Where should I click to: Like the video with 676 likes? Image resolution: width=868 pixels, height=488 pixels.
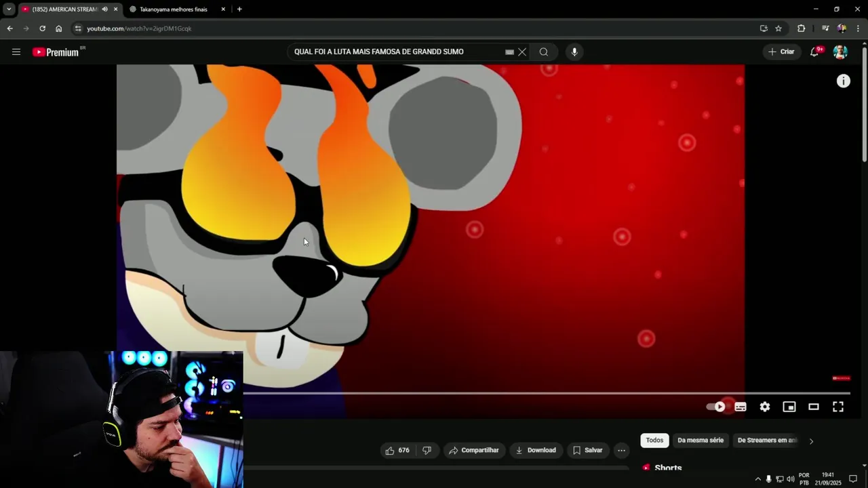click(397, 450)
